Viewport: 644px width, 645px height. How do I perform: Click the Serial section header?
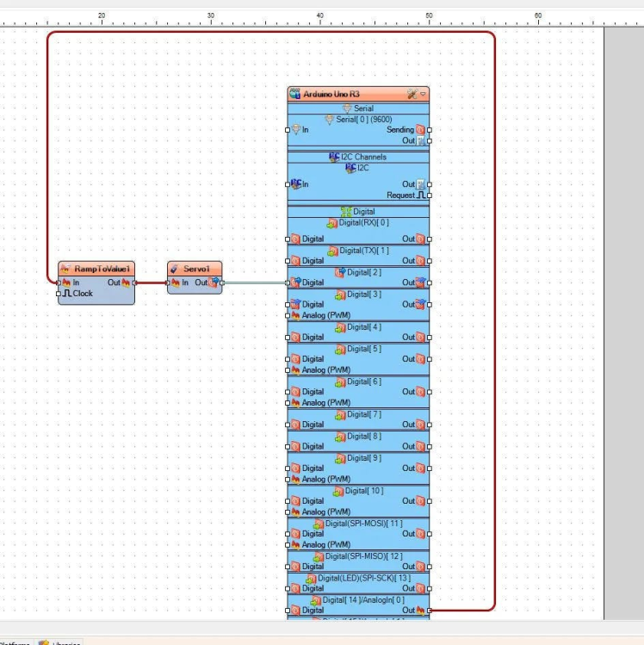coord(358,109)
